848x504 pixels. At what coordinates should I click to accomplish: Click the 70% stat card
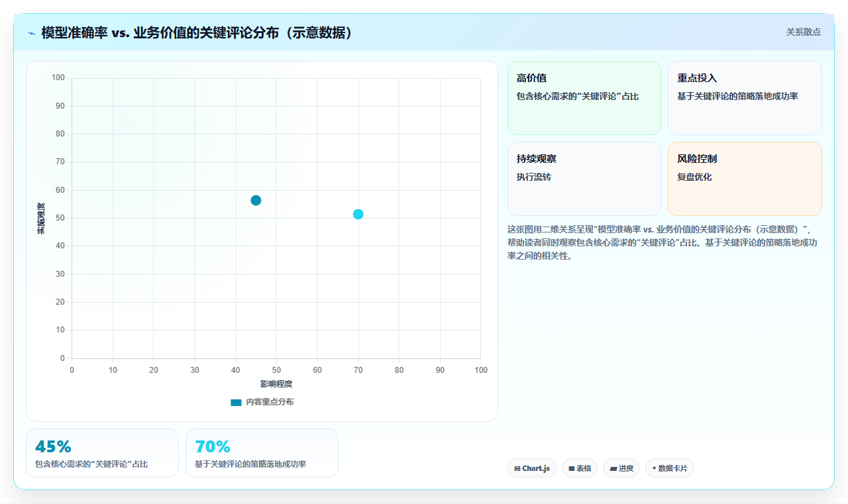click(262, 453)
